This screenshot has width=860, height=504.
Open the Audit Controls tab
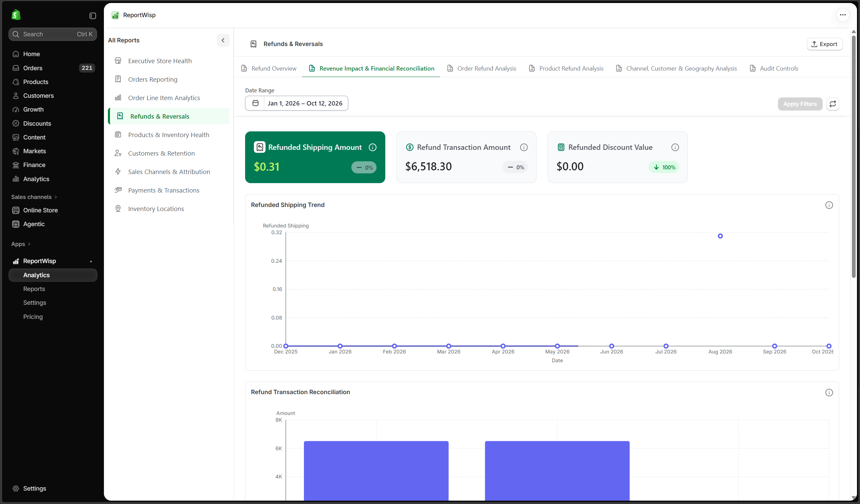coord(774,68)
